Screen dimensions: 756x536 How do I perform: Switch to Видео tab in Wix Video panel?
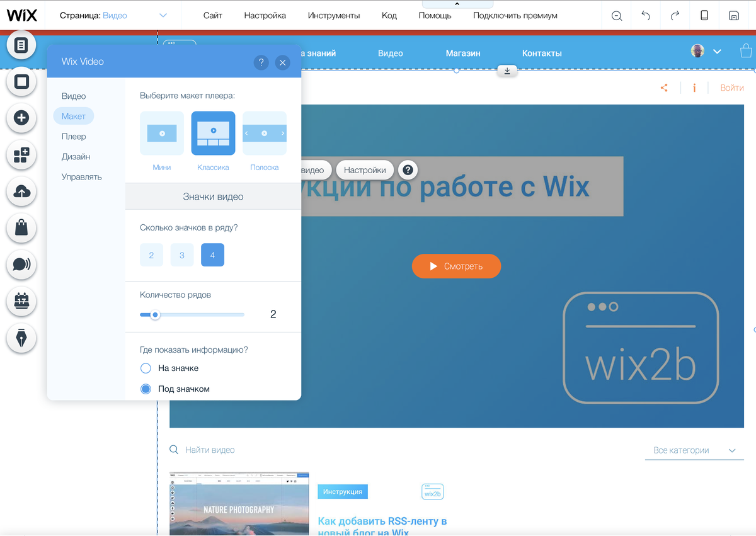pyautogui.click(x=74, y=96)
